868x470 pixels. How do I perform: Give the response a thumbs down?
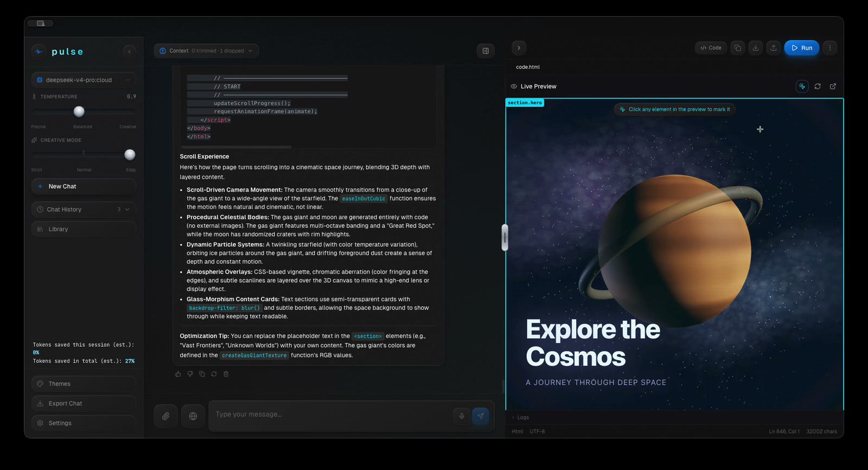[x=190, y=374]
